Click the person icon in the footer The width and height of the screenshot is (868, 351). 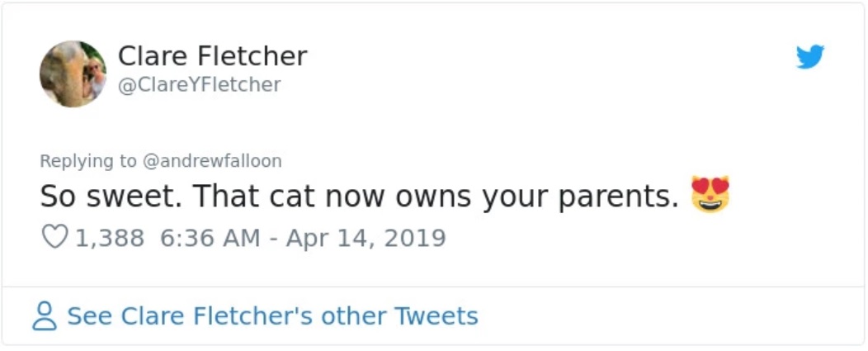click(45, 316)
